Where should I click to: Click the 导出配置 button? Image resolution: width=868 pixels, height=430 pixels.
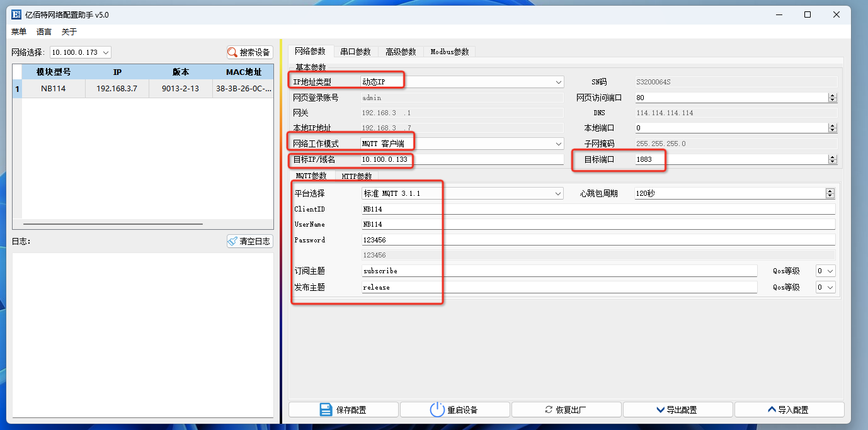677,409
